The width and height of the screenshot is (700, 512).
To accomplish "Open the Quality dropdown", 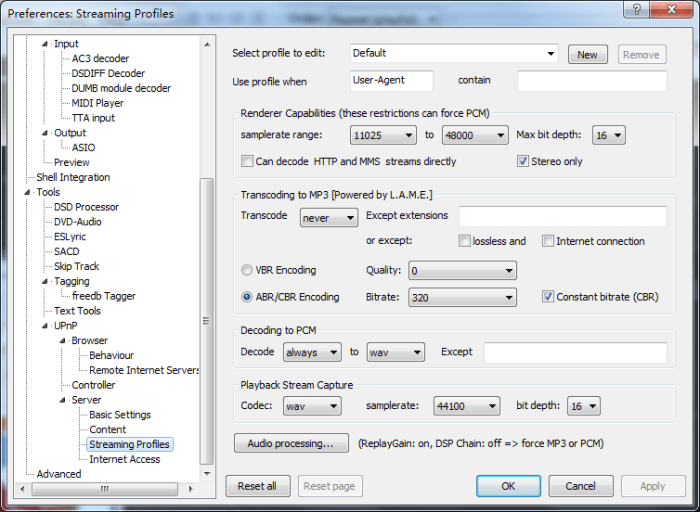I will point(462,271).
